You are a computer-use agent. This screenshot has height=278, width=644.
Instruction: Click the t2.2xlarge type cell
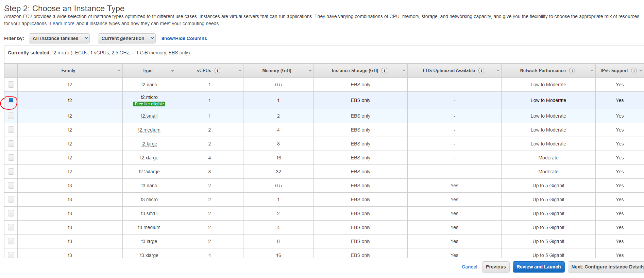pos(149,172)
